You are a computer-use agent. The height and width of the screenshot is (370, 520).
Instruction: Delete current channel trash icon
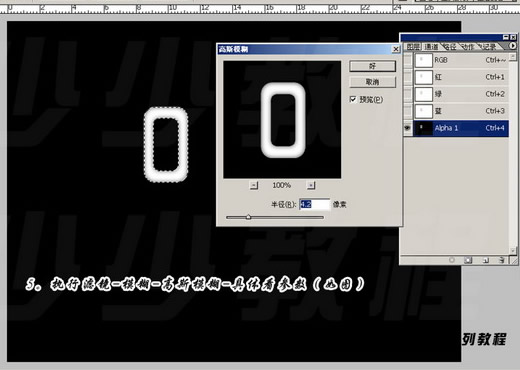click(x=502, y=260)
